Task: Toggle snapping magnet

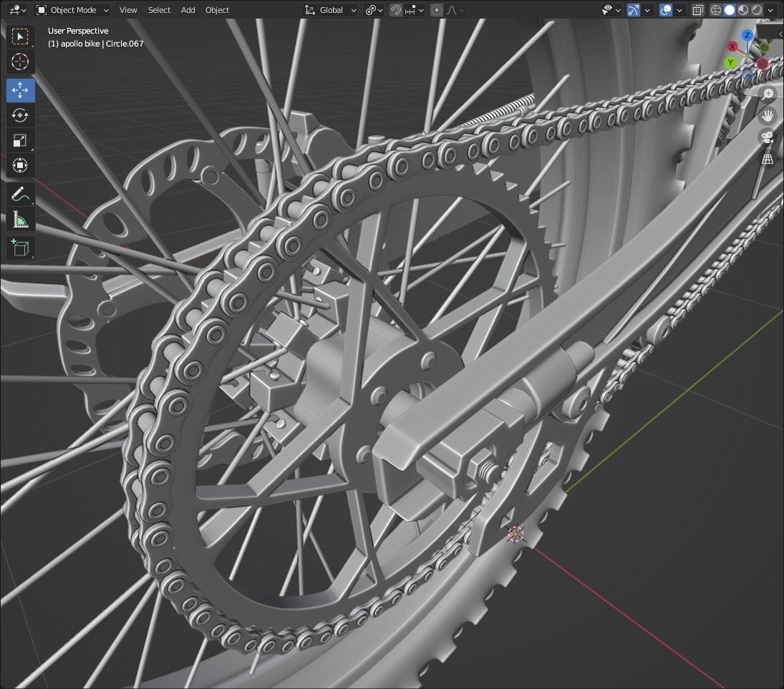Action: coord(395,10)
